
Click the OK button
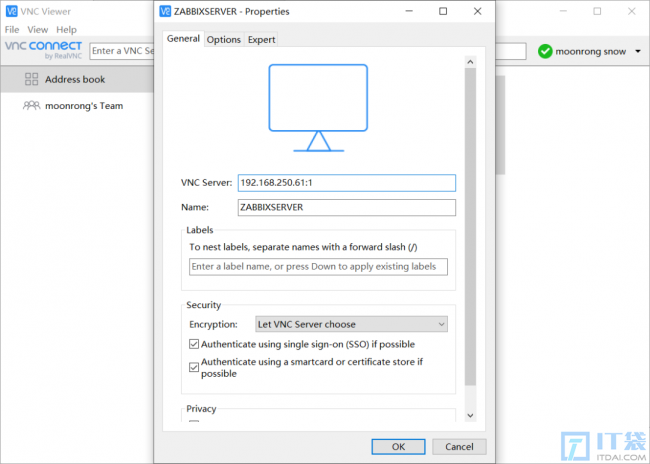[398, 447]
